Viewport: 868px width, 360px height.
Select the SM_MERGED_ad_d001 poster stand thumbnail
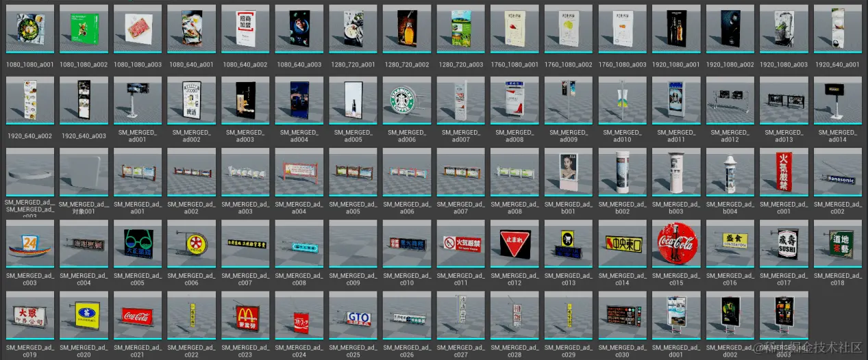(676, 316)
